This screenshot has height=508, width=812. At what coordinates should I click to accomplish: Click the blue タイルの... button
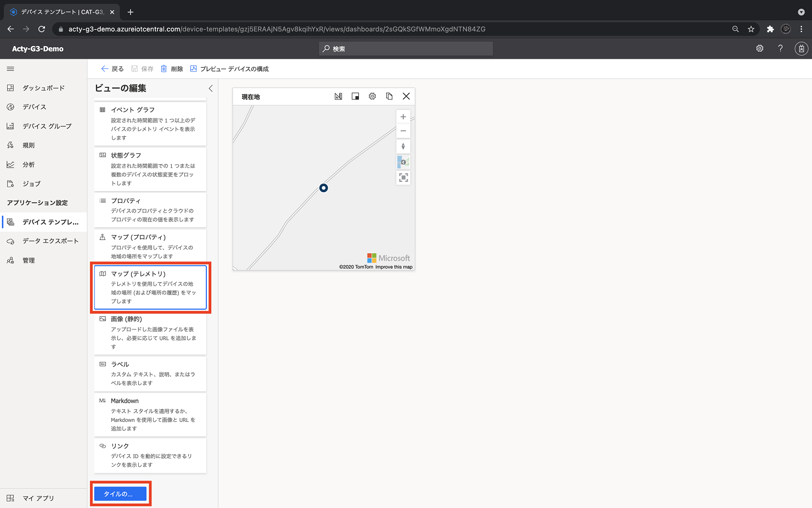pos(120,494)
